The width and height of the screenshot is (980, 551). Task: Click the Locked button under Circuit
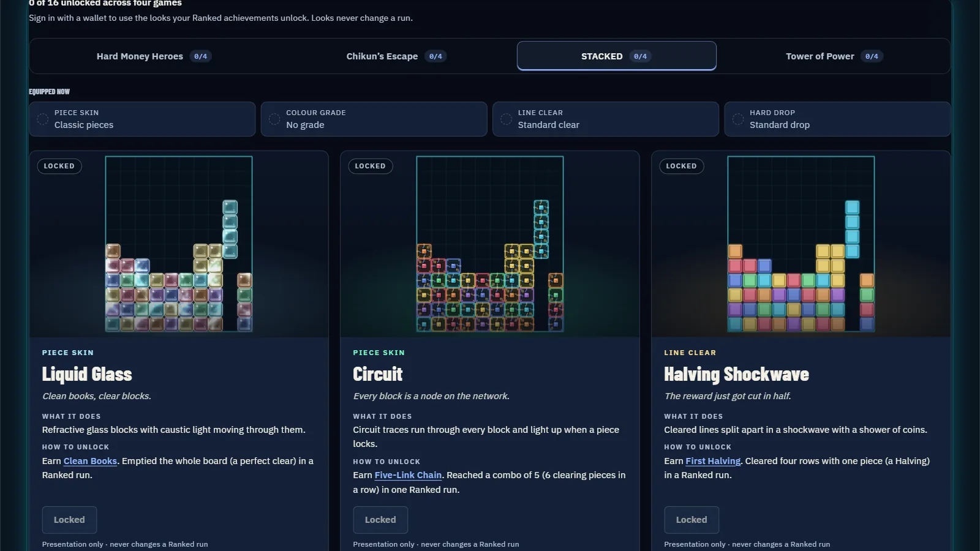pos(380,520)
